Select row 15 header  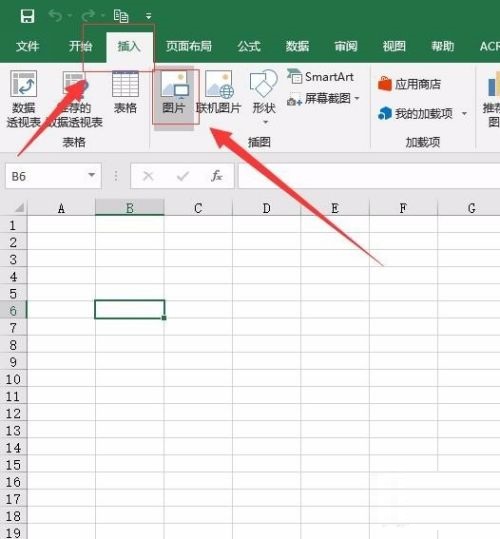(13, 465)
